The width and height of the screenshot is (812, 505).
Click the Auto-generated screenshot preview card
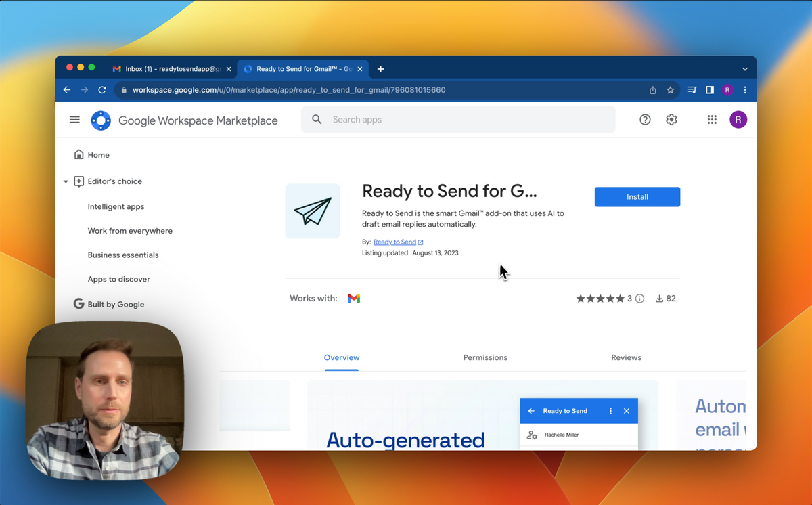click(x=482, y=415)
